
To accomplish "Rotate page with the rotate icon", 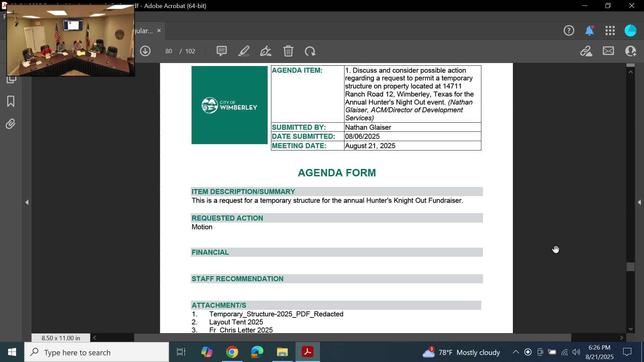I will 310,51.
